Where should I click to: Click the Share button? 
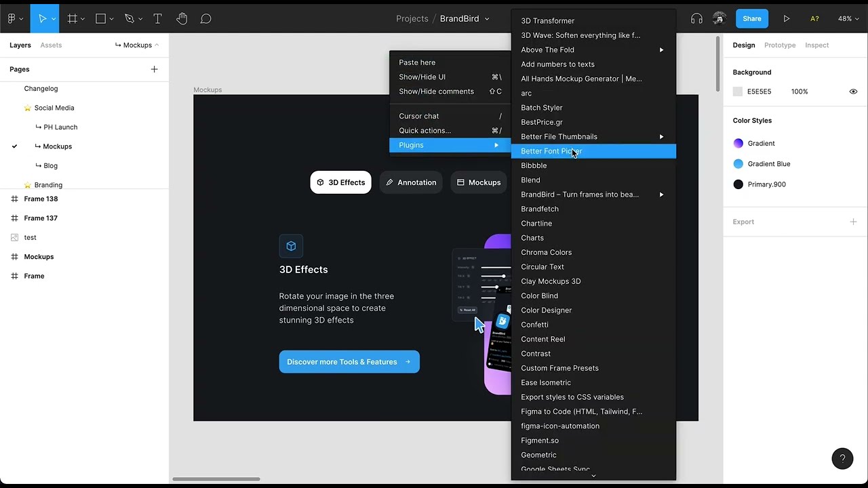pyautogui.click(x=752, y=19)
